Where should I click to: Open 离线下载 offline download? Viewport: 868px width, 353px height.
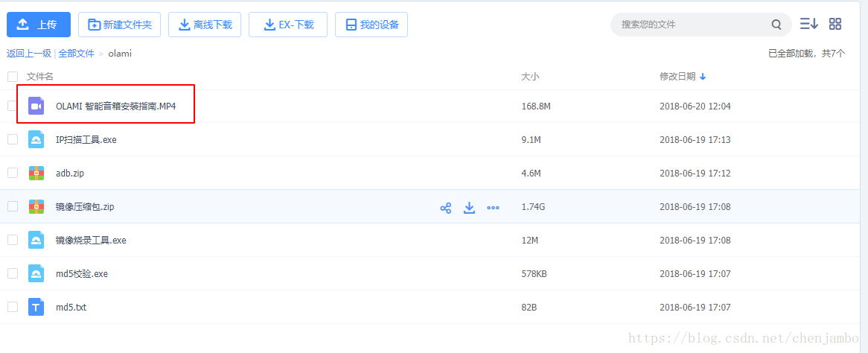tap(205, 25)
